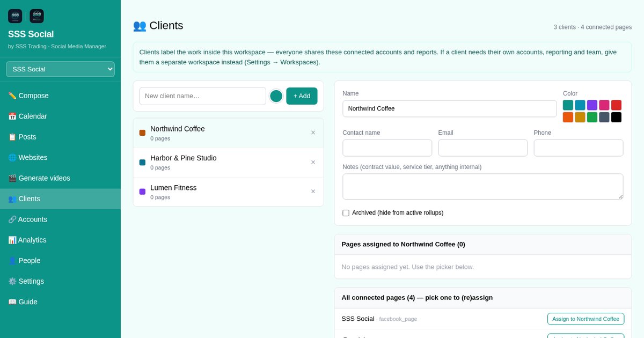Open the SSS Social workspace dropdown

(x=60, y=69)
